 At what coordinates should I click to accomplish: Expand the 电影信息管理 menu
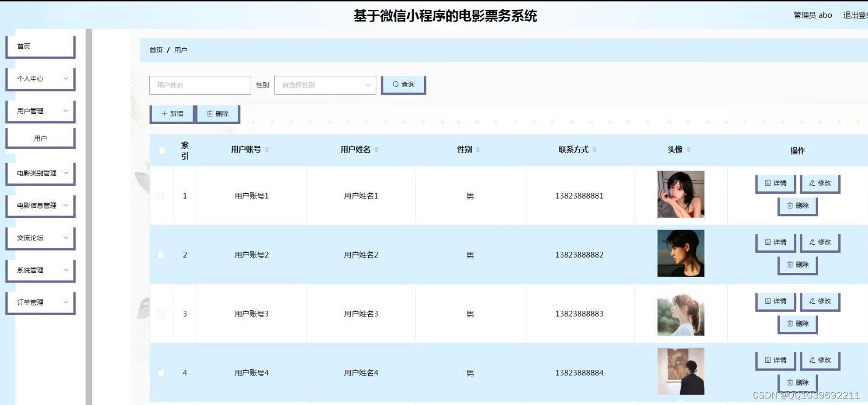click(x=40, y=206)
